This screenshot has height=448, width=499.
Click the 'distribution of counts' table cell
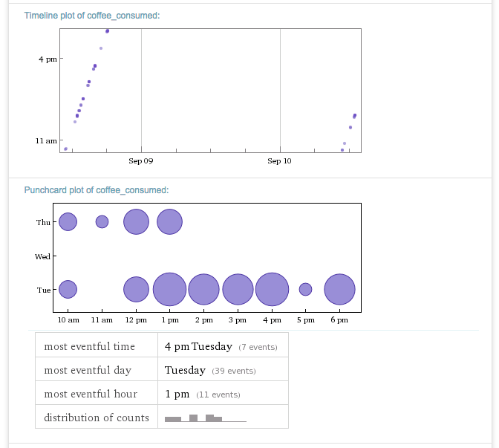tap(97, 417)
